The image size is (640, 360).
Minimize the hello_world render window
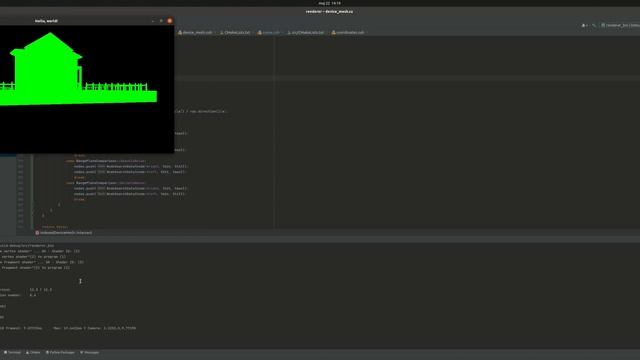click(153, 21)
